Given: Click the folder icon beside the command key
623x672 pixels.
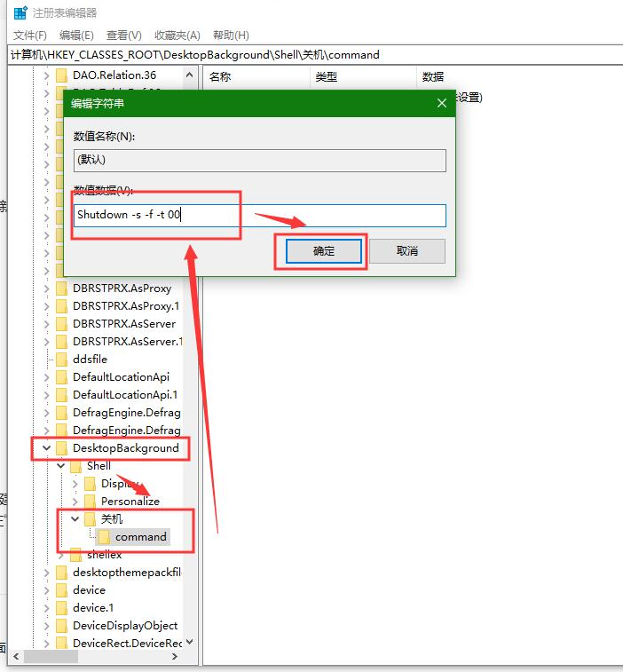Looking at the screenshot, I should click(104, 537).
